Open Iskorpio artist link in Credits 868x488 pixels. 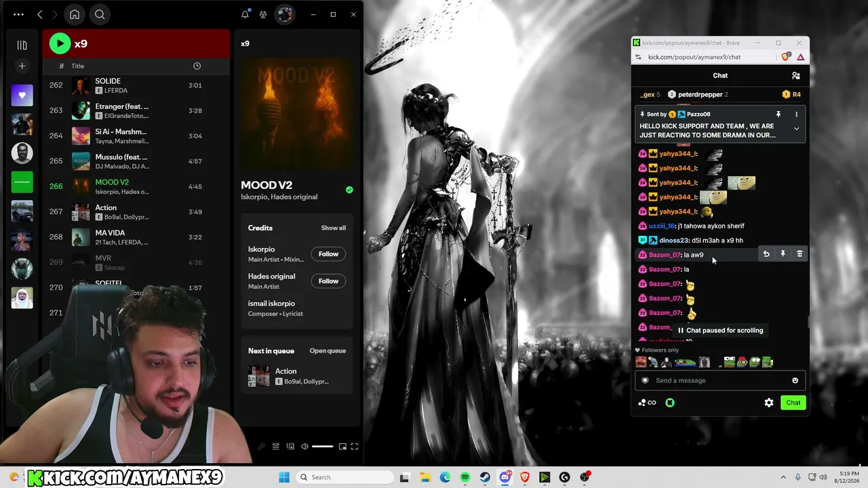262,249
